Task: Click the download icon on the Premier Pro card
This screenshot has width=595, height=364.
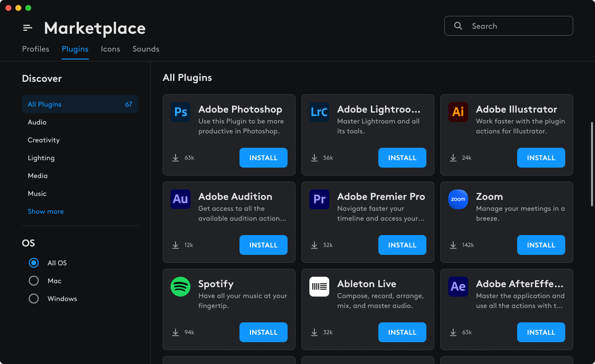Action: (x=314, y=245)
